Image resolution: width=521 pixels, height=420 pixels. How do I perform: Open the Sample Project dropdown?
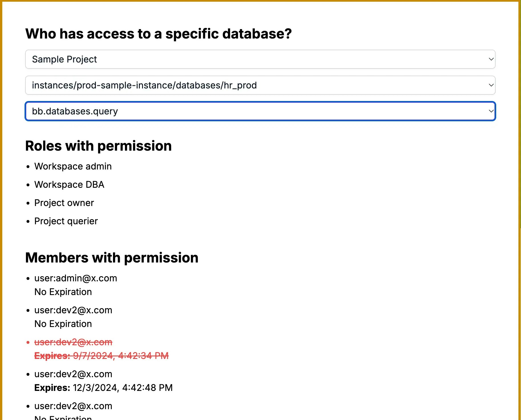click(x=260, y=59)
